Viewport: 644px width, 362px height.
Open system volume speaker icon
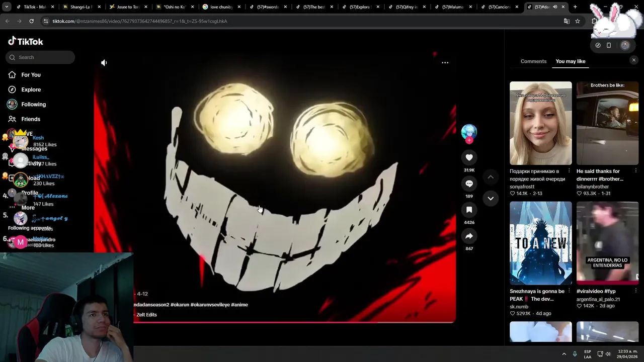click(x=608, y=354)
